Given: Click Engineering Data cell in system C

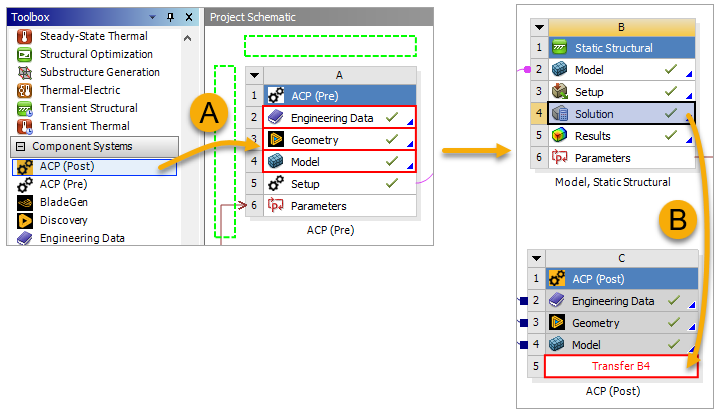Looking at the screenshot, I should pos(622,300).
